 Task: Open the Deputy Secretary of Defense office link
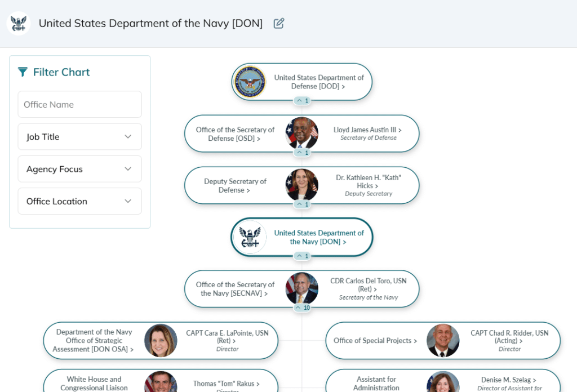(236, 185)
